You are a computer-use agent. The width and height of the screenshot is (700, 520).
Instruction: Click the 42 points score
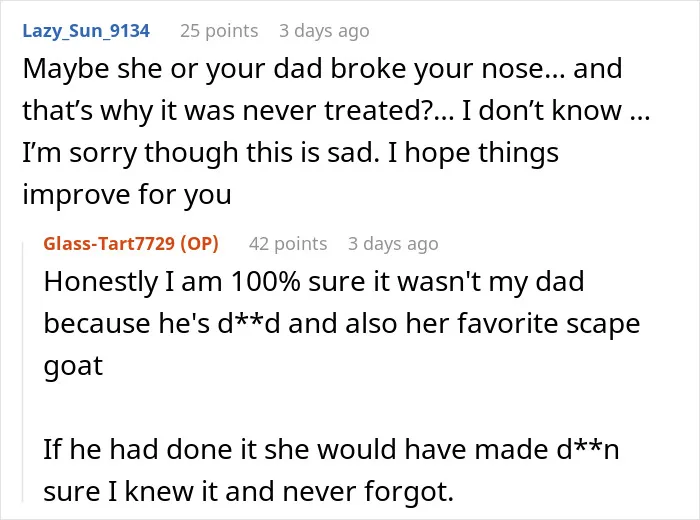[x=288, y=244]
